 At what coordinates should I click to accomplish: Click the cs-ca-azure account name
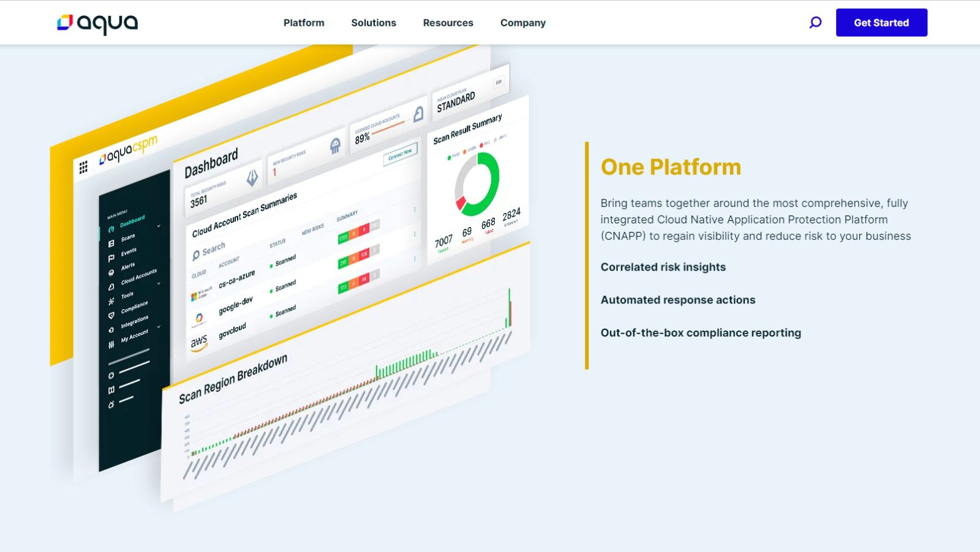(x=237, y=279)
